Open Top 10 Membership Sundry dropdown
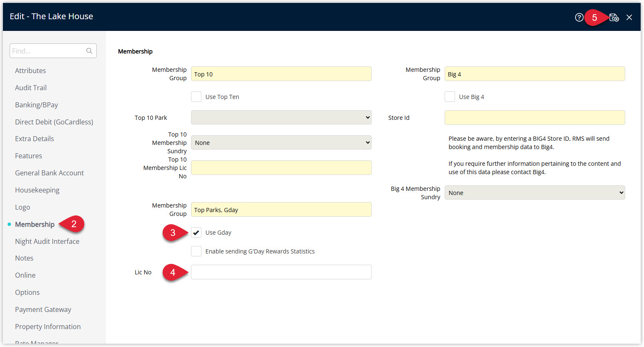Viewport: 644px width, 347px height. coord(281,142)
